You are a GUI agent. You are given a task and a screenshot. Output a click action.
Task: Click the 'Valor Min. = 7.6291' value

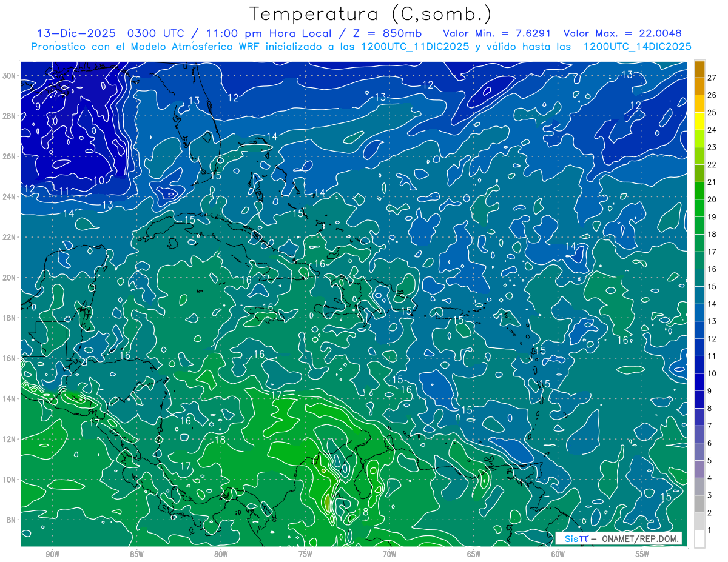coord(497,33)
